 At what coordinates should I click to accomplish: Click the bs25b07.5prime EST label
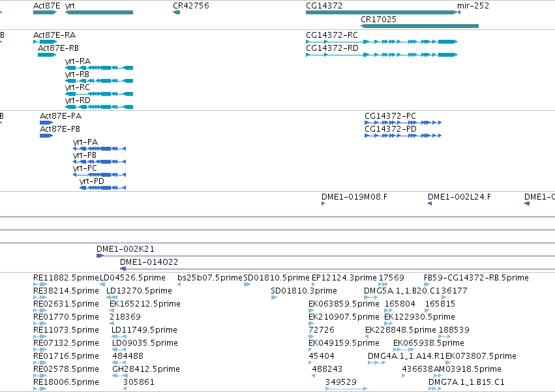click(210, 278)
